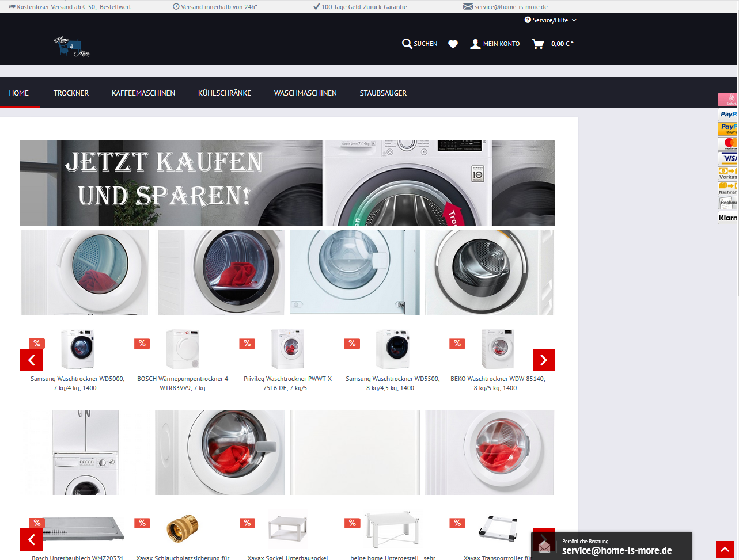This screenshot has height=560, width=739.
Task: Open BEKO Waschtrockner WDW 85140 product image
Action: [x=498, y=349]
